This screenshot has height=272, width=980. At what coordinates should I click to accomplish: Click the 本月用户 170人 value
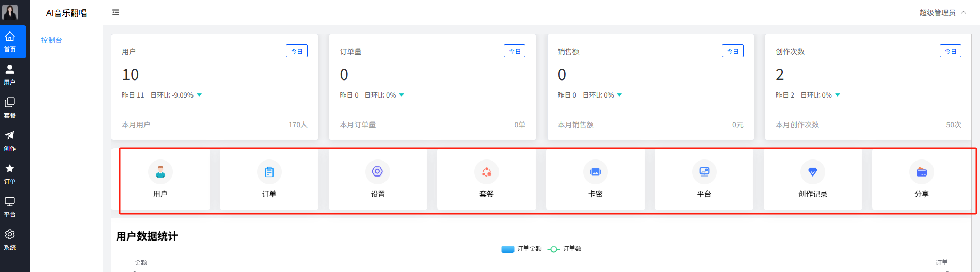(298, 125)
